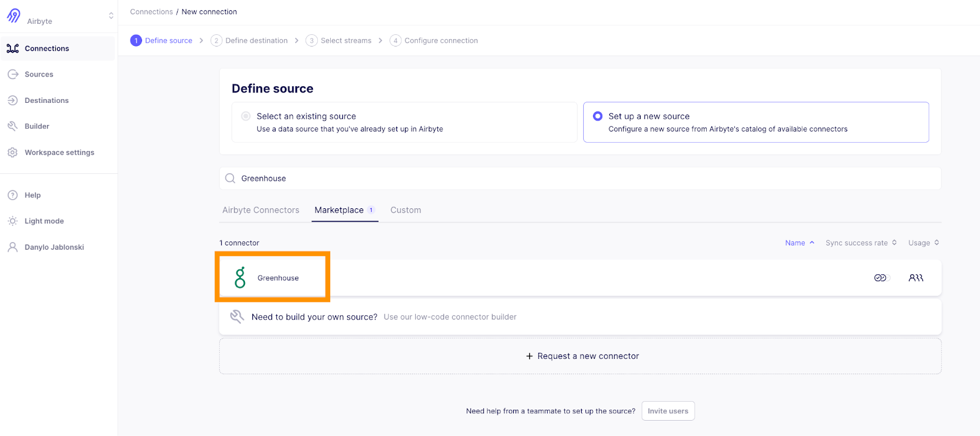Switch to the Airbyte Connectors tab
This screenshot has height=436, width=980.
coord(261,210)
